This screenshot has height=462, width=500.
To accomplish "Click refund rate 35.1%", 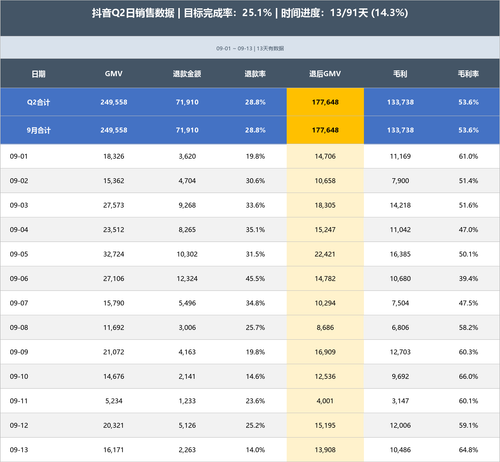I will click(255, 230).
